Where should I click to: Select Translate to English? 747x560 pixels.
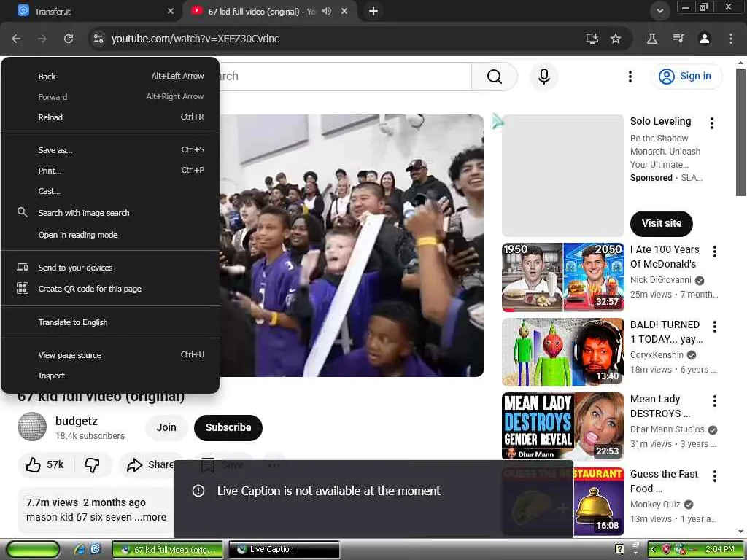pos(110,322)
